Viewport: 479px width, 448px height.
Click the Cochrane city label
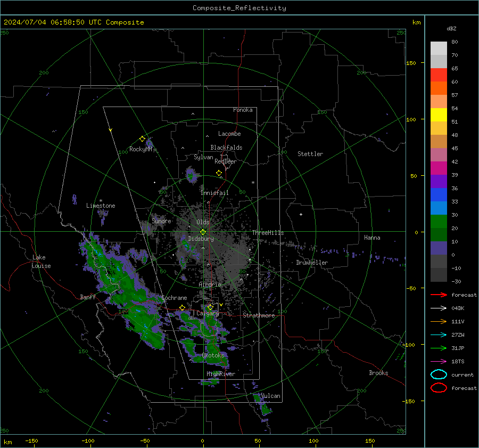174,298
